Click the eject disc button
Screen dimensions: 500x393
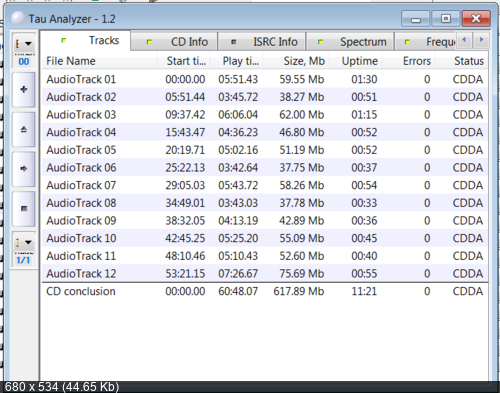point(24,129)
